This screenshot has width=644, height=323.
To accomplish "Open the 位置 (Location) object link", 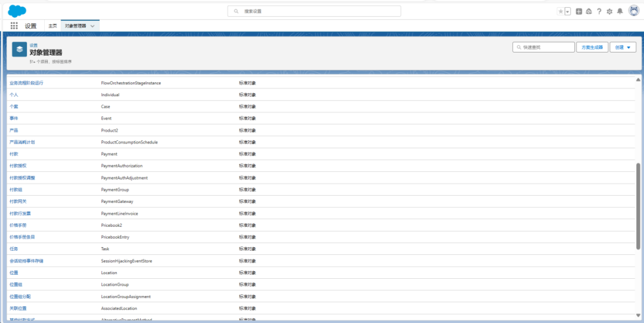I will (x=14, y=273).
